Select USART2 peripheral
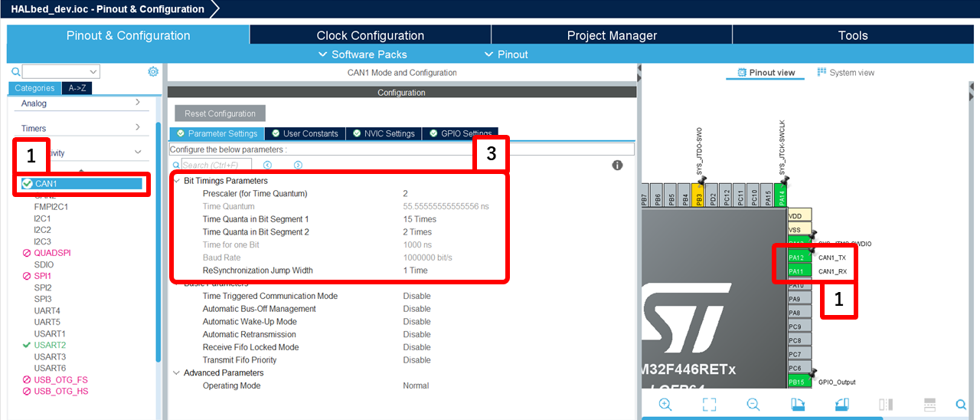Image resolution: width=980 pixels, height=420 pixels. pyautogui.click(x=50, y=345)
